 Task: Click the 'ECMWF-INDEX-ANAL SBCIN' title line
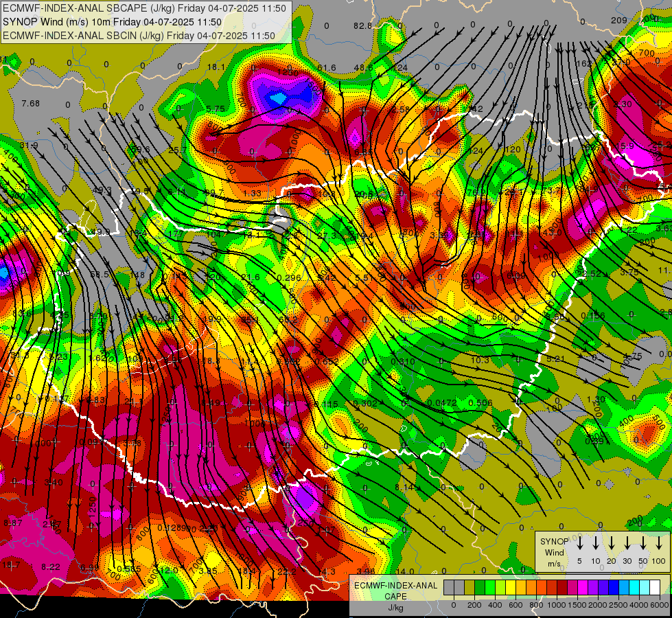pos(139,36)
